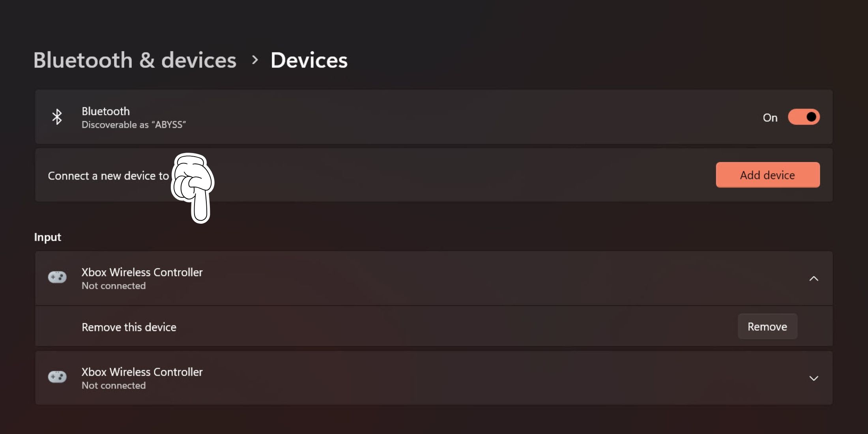Click the "Discoverable as ABYSS" text

click(x=133, y=125)
